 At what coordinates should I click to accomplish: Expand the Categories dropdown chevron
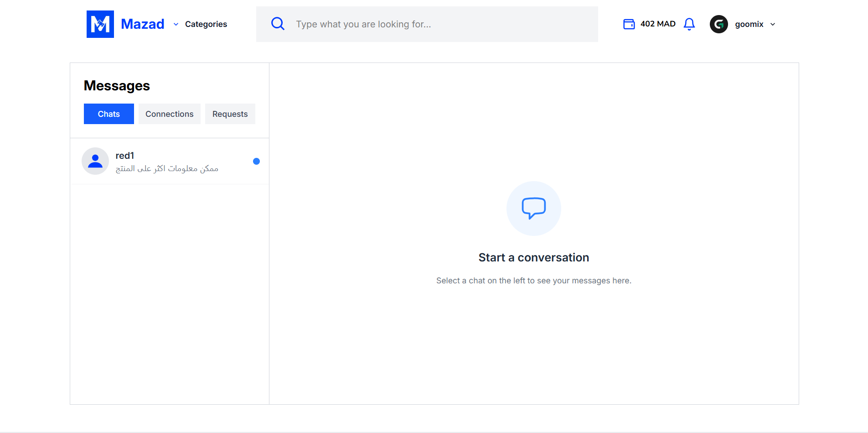(x=176, y=24)
